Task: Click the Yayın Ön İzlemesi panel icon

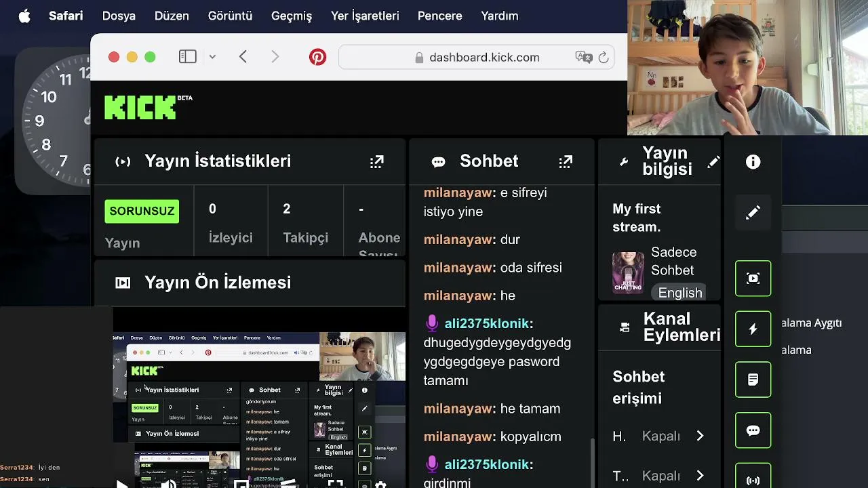Action: click(x=123, y=283)
